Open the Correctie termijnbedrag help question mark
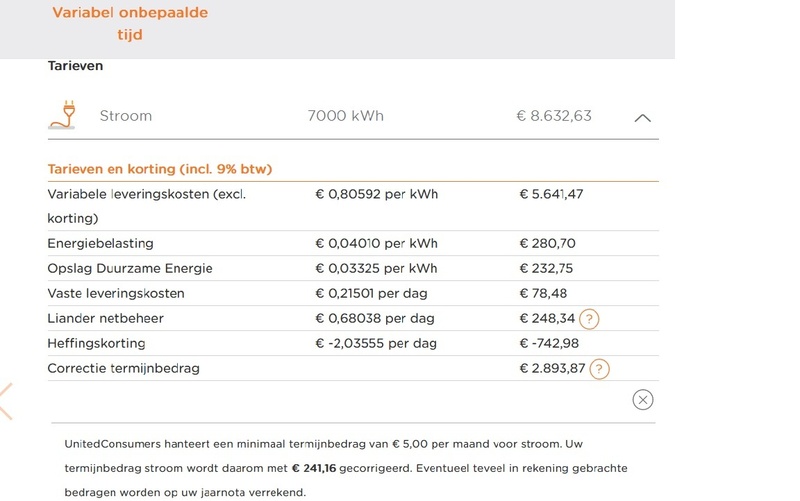Viewport: 800px width, 501px height. 598,369
